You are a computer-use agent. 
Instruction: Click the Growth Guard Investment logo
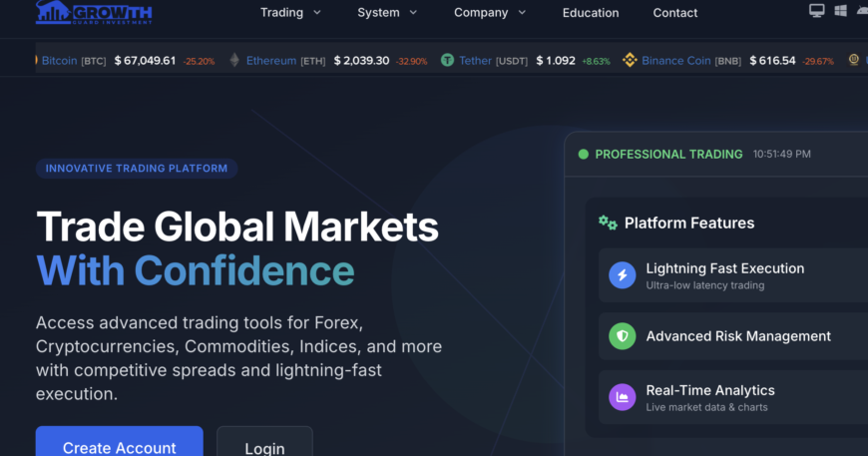click(93, 12)
